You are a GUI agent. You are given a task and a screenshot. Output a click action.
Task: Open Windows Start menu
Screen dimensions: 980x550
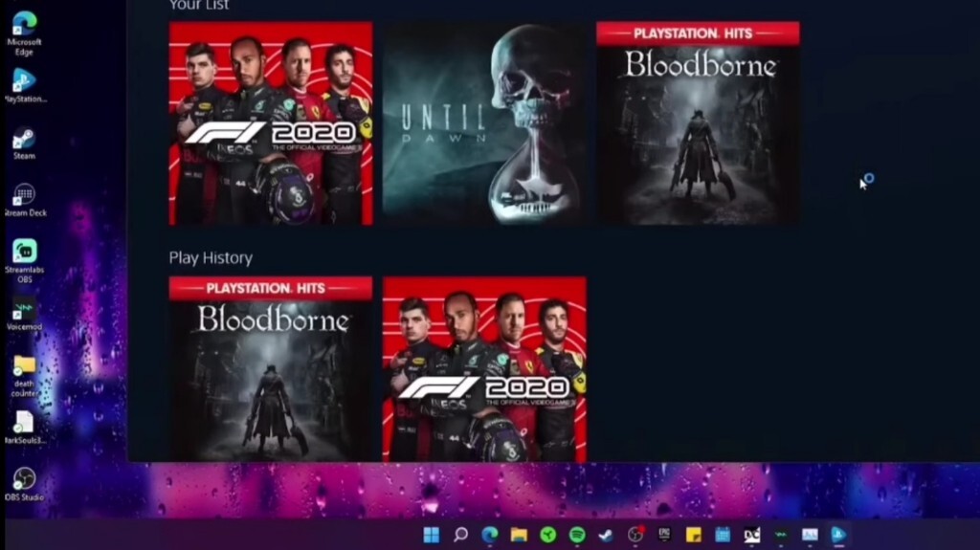point(432,535)
